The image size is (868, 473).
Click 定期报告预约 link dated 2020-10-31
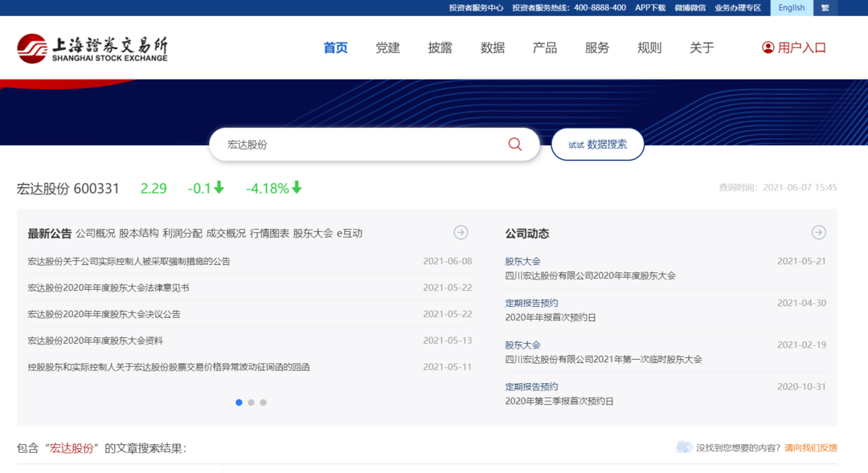(x=531, y=387)
